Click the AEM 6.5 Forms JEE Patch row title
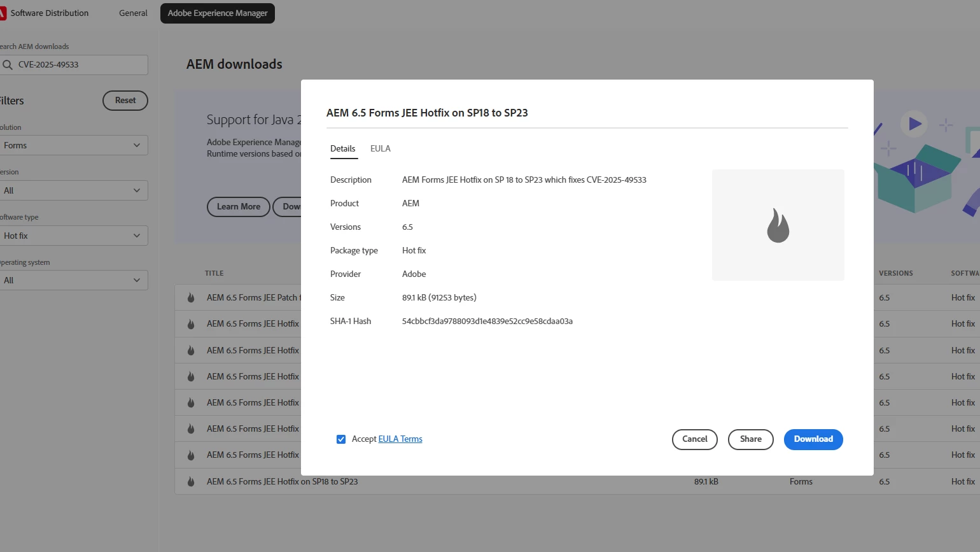Screen dimensions: 980x552 pos(254,298)
